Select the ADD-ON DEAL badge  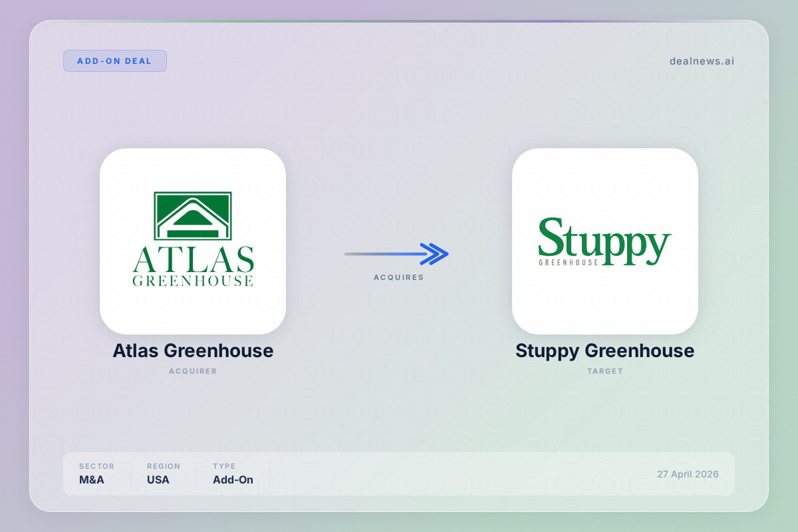click(114, 61)
